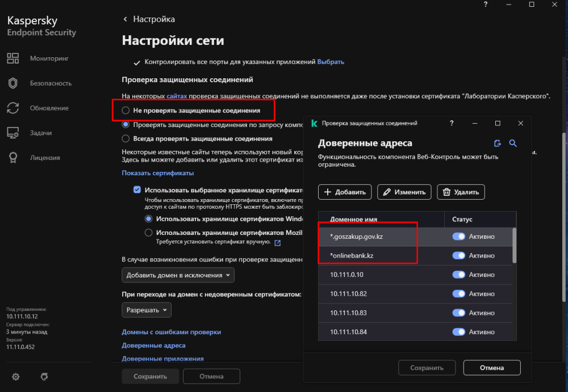Open the "Показать сертификаты" link
Screen dimensions: 568x392
(x=158, y=173)
